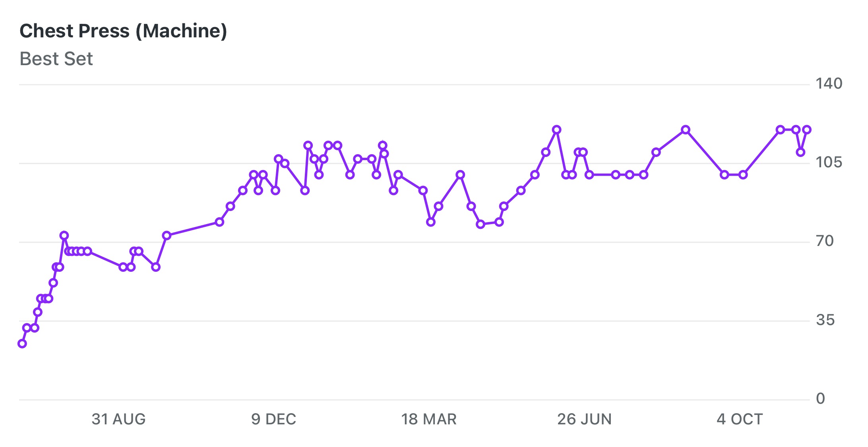This screenshot has height=447, width=868.
Task: Select the 26 JUN date label
Action: (x=584, y=419)
